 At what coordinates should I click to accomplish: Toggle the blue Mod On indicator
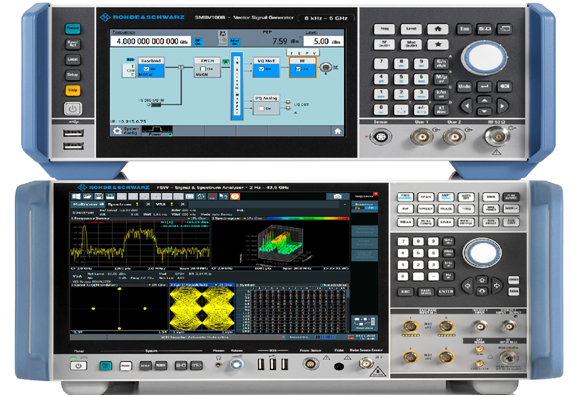pos(235,42)
